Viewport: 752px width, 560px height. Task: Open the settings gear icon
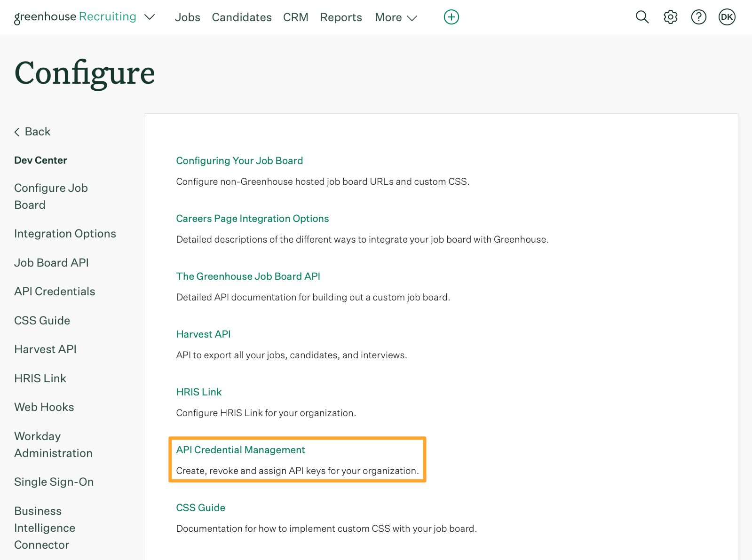(671, 17)
